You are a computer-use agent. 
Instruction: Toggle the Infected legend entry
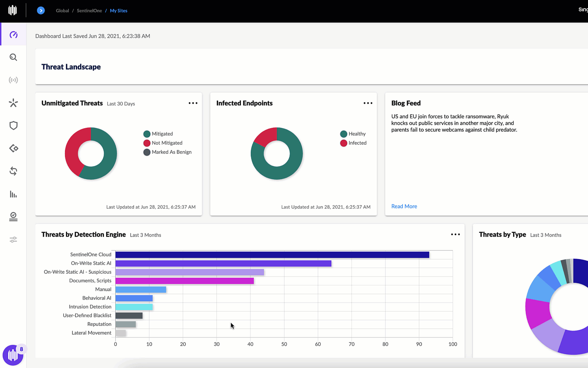tap(357, 143)
